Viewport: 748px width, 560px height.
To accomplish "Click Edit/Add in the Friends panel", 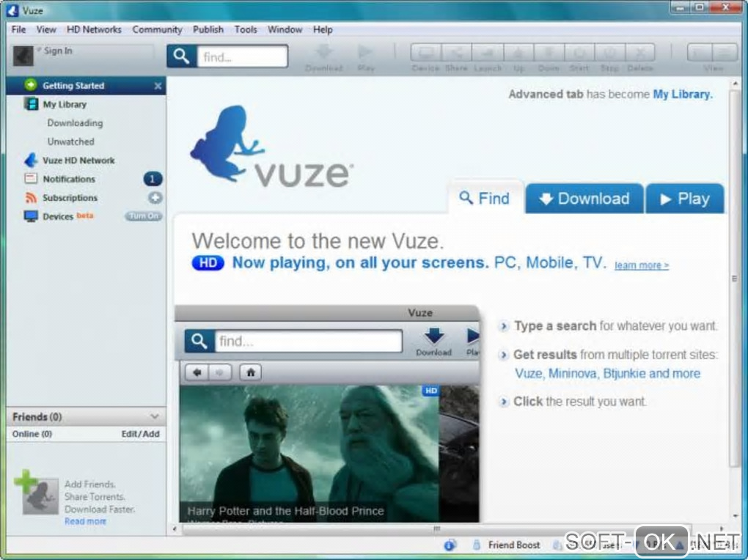I will pyautogui.click(x=140, y=434).
